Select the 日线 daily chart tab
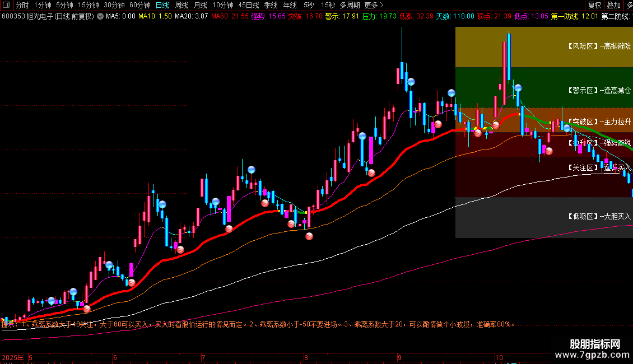Image resolution: width=633 pixels, height=364 pixels. click(162, 5)
